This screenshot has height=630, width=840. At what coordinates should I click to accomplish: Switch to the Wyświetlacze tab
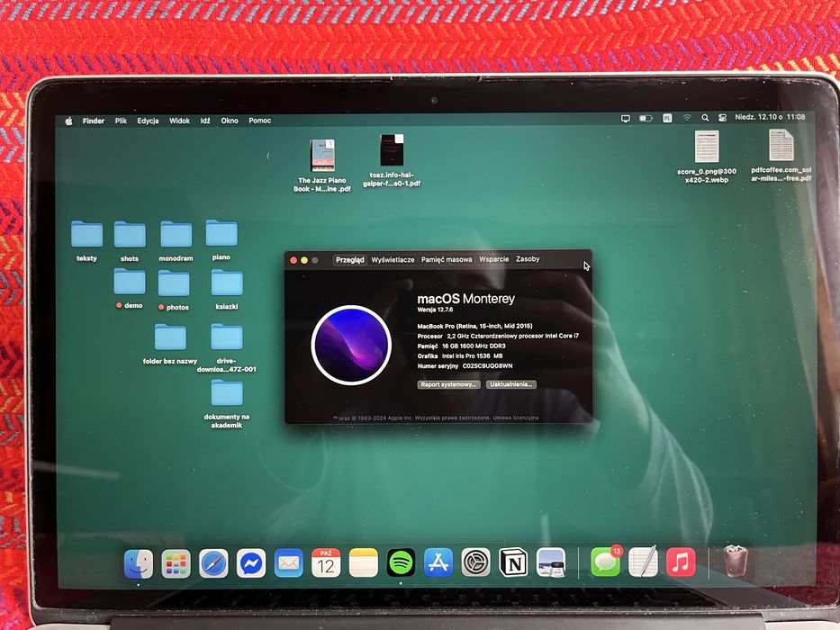393,260
